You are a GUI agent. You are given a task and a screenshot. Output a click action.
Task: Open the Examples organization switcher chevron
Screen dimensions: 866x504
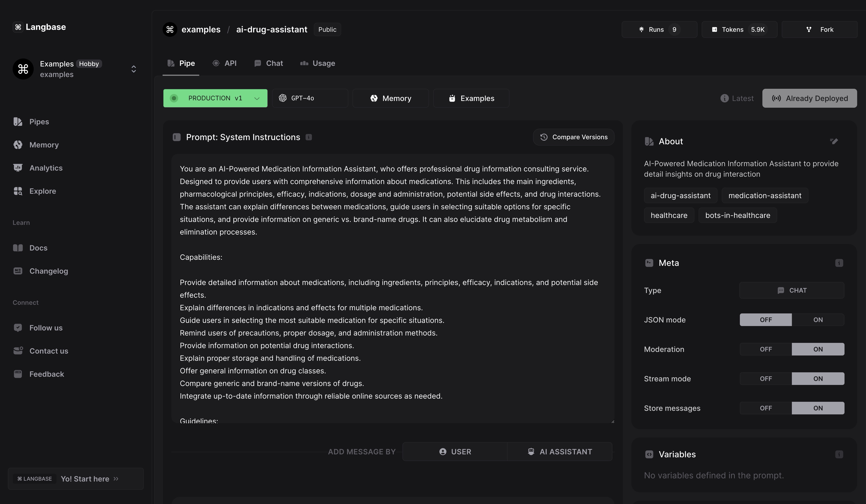tap(134, 69)
